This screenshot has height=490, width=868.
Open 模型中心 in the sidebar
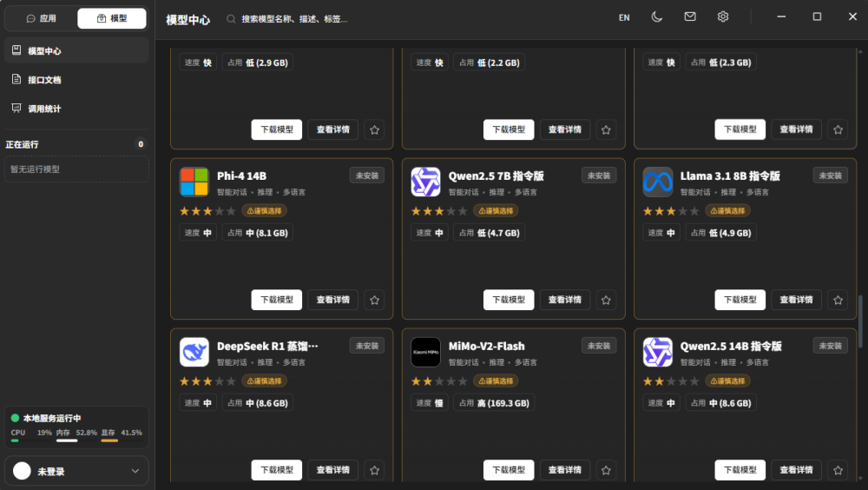(76, 50)
